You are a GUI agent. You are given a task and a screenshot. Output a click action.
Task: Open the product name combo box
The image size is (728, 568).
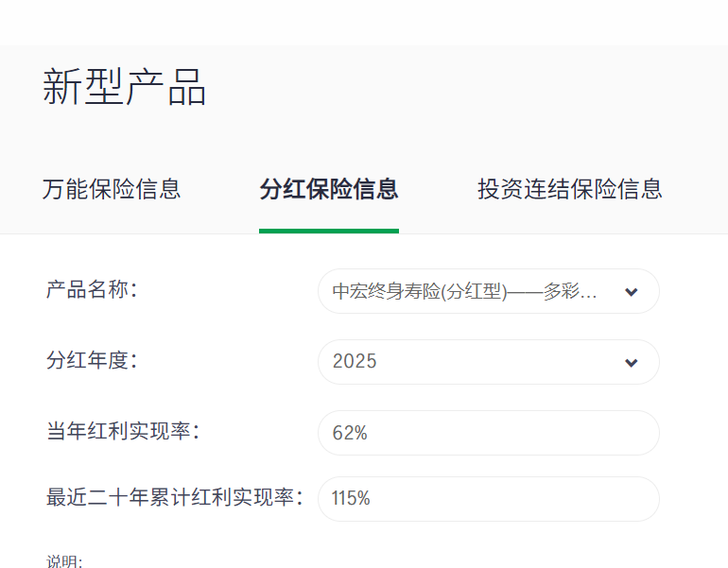(489, 291)
